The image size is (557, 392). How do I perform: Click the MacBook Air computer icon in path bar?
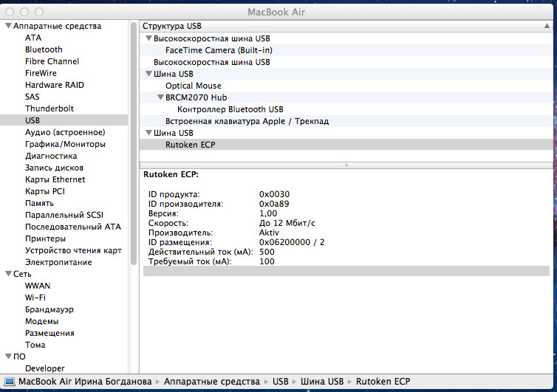(x=10, y=382)
